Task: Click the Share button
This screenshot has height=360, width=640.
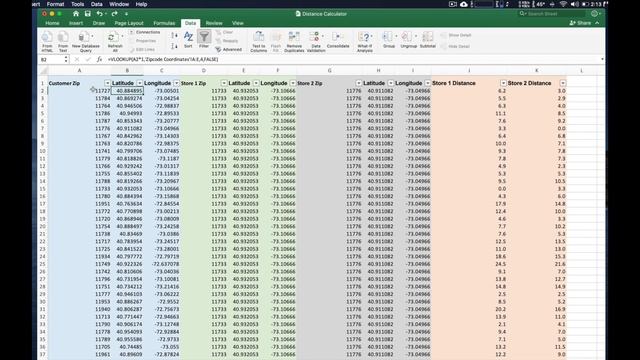Action: pyautogui.click(x=580, y=23)
